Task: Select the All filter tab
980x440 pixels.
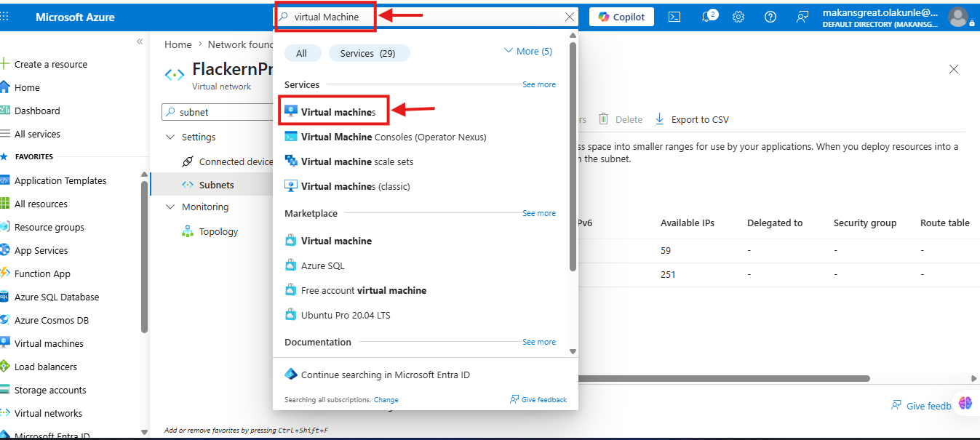Action: (302, 53)
